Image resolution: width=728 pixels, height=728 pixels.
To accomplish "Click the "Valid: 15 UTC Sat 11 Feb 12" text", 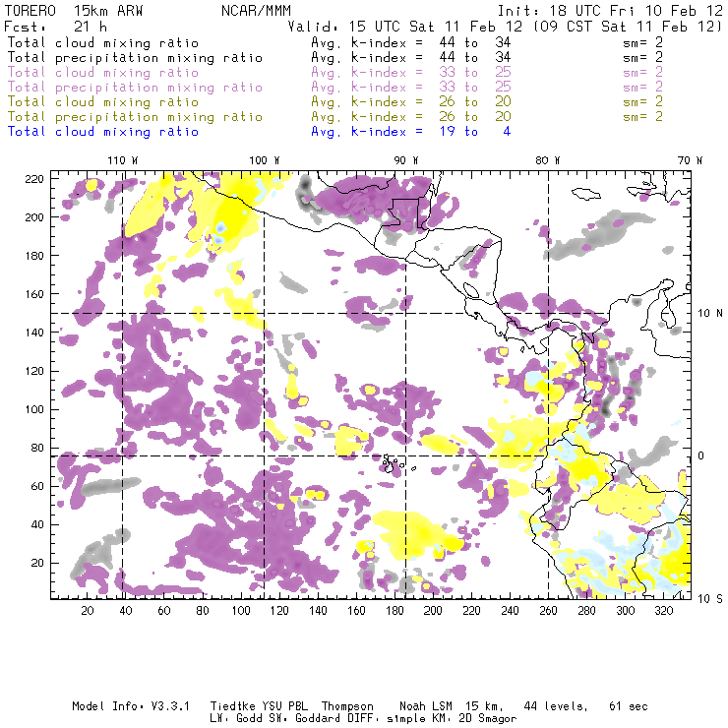I will pyautogui.click(x=405, y=27).
